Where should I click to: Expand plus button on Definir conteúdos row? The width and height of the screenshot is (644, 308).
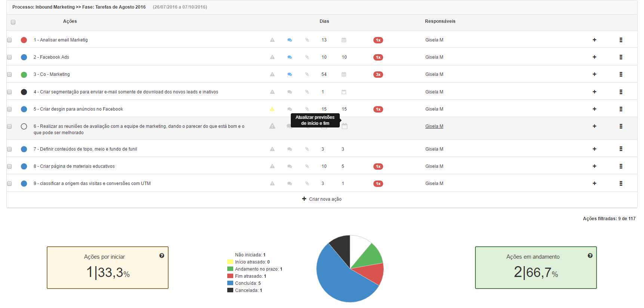[x=594, y=149]
